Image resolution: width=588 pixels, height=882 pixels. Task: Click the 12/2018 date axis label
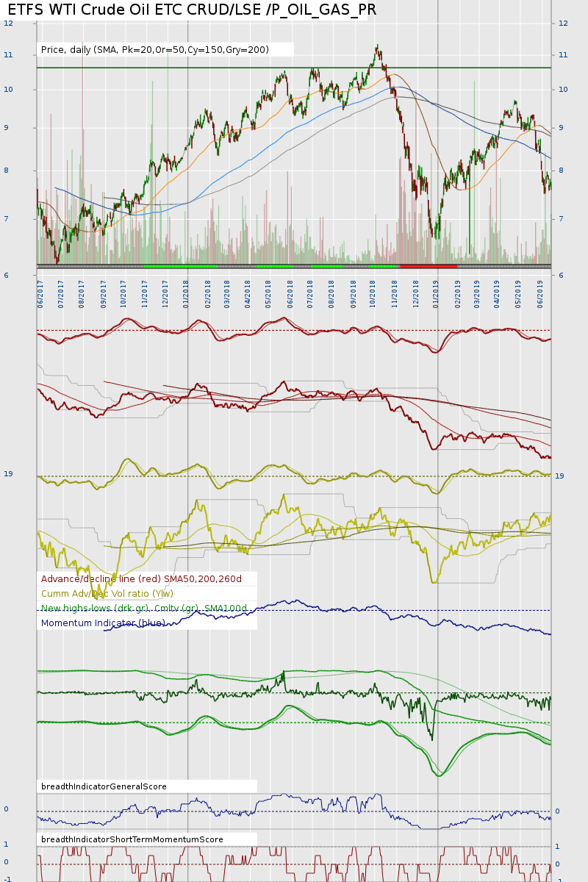pyautogui.click(x=415, y=294)
